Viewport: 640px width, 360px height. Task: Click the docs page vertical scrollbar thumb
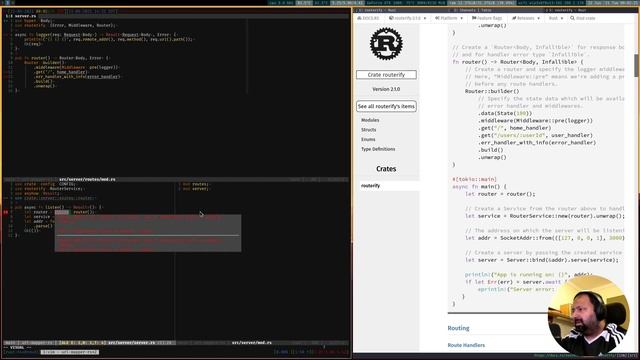point(637,65)
